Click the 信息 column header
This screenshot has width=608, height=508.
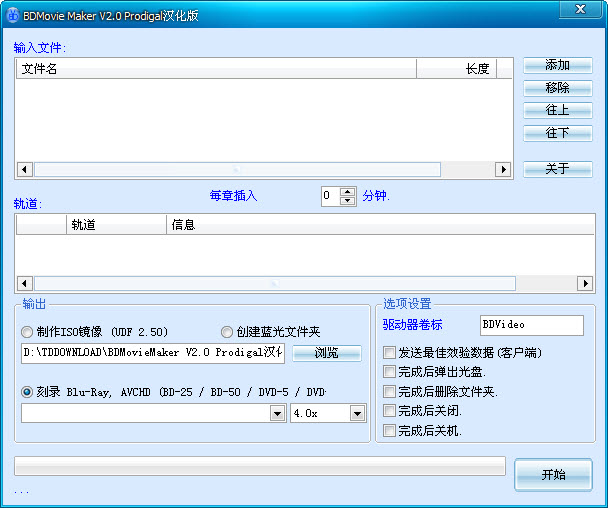pyautogui.click(x=380, y=225)
